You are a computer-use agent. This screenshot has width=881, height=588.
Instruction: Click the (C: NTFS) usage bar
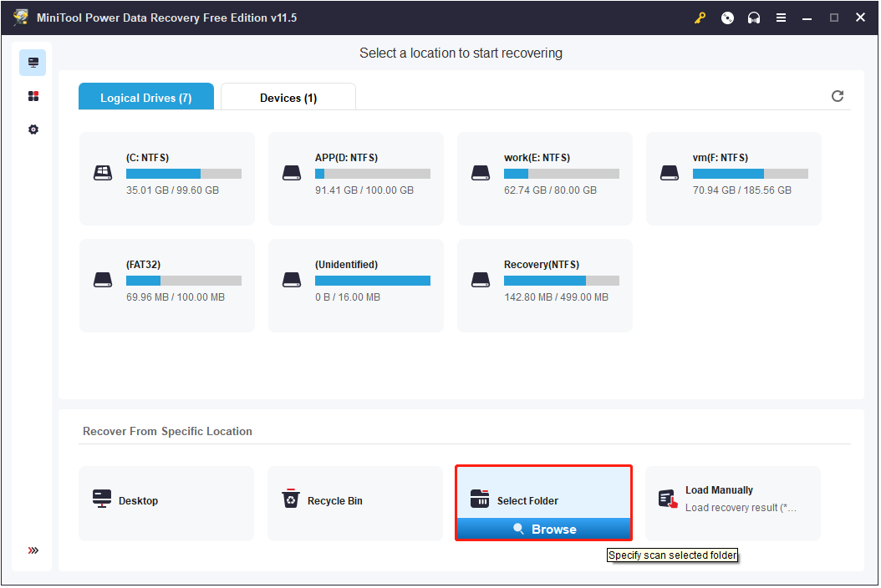point(184,174)
